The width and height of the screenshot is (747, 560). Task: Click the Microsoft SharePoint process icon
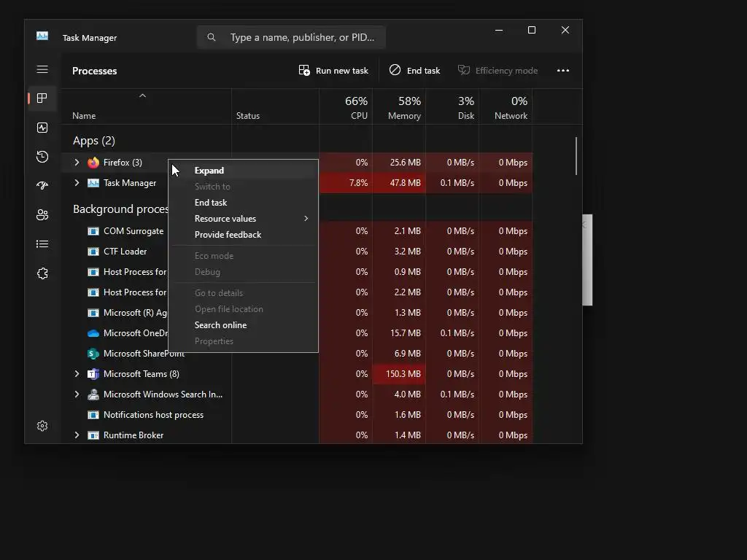(93, 354)
